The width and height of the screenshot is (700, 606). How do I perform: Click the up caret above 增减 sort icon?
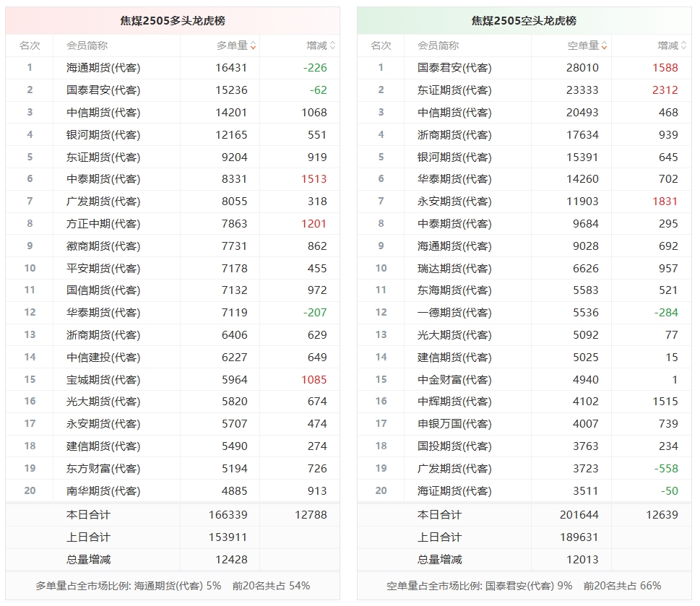pyautogui.click(x=333, y=43)
